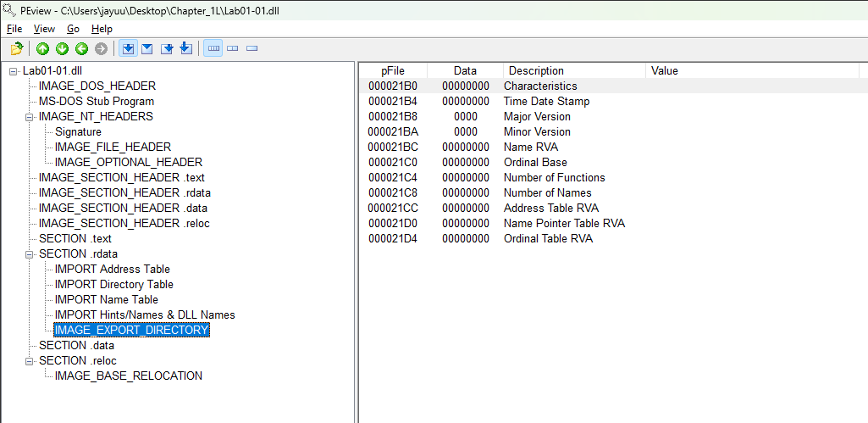Image resolution: width=868 pixels, height=423 pixels.
Task: Select the Signature tree item
Action: tap(78, 132)
